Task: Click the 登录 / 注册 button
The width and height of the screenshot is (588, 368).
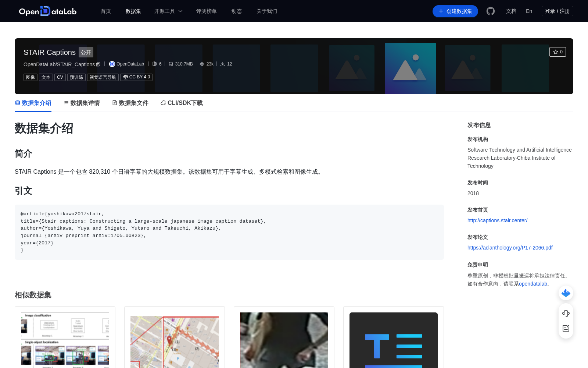Action: point(557,11)
